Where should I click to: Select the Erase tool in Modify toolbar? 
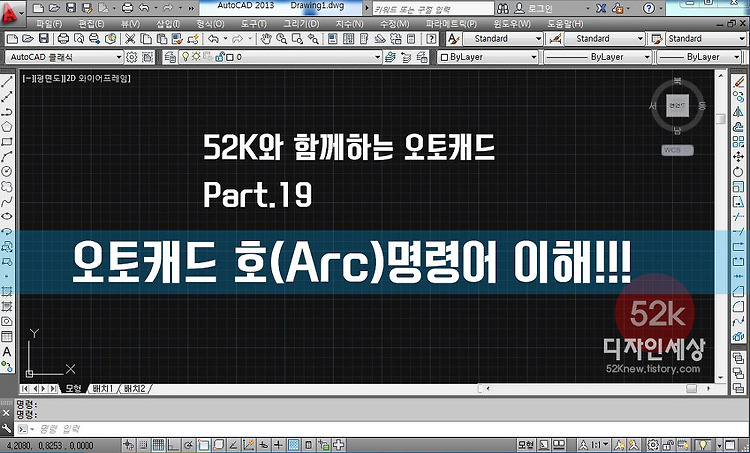click(x=739, y=82)
